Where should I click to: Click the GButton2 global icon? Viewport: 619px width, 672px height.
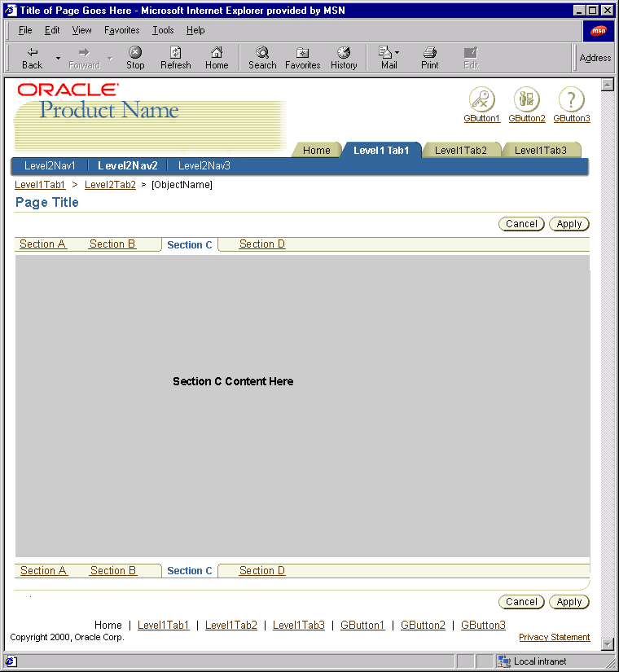coord(526,100)
